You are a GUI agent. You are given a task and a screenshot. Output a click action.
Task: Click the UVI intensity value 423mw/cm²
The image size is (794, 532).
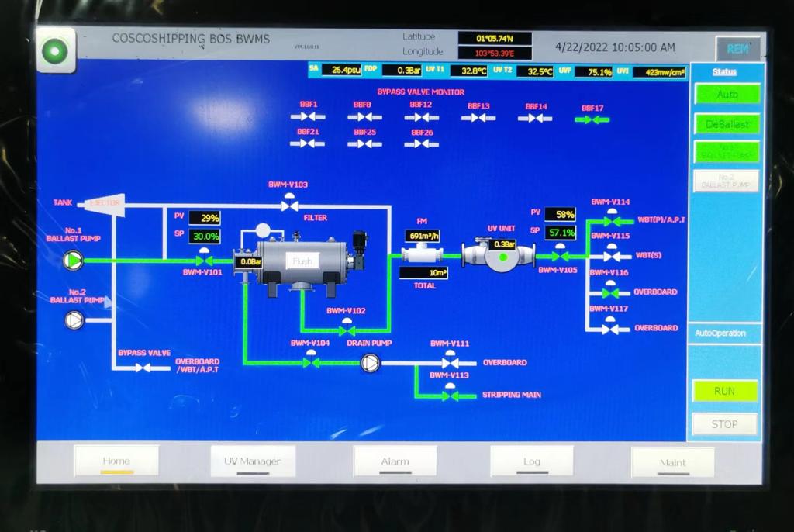[659, 72]
